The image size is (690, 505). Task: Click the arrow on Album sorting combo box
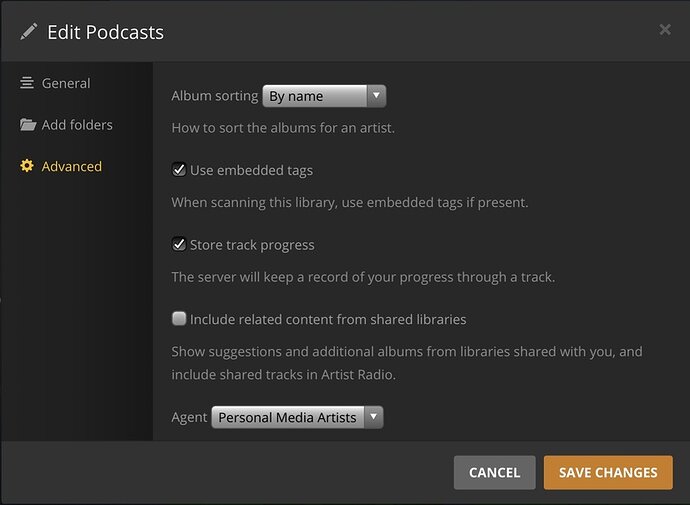pyautogui.click(x=376, y=96)
